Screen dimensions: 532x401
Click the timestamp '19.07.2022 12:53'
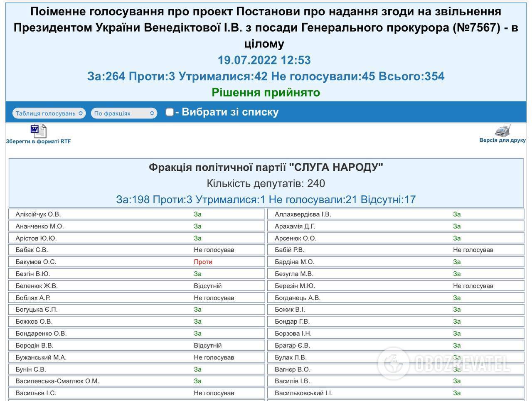click(265, 60)
